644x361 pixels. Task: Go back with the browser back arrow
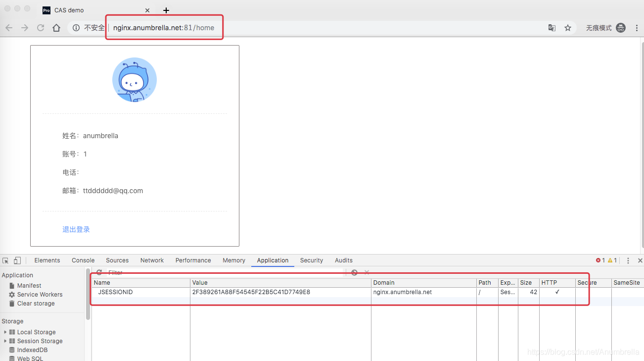click(9, 28)
